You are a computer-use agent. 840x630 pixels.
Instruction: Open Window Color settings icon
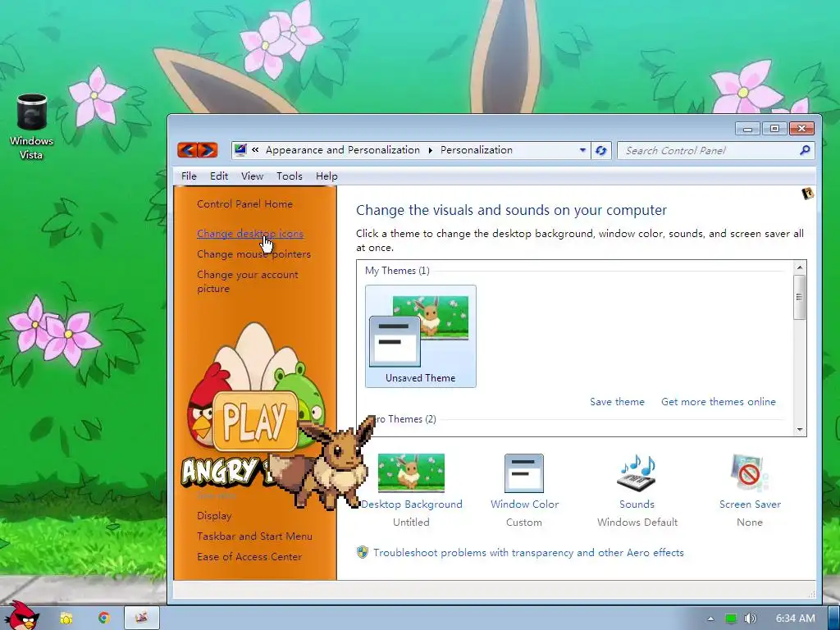(524, 473)
